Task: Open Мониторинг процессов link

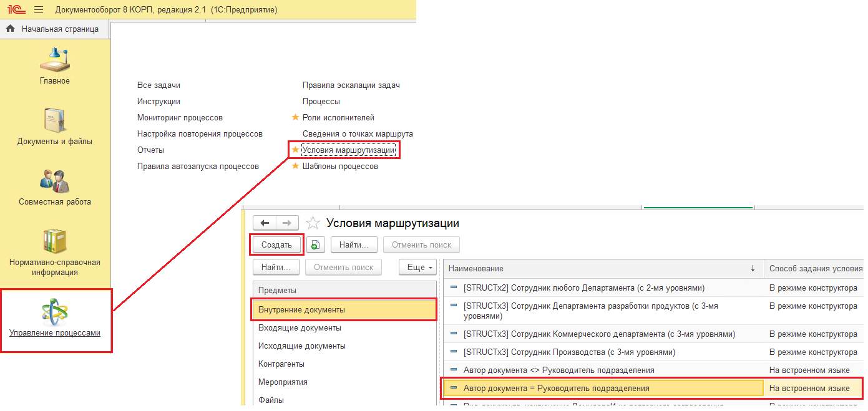Action: [180, 117]
